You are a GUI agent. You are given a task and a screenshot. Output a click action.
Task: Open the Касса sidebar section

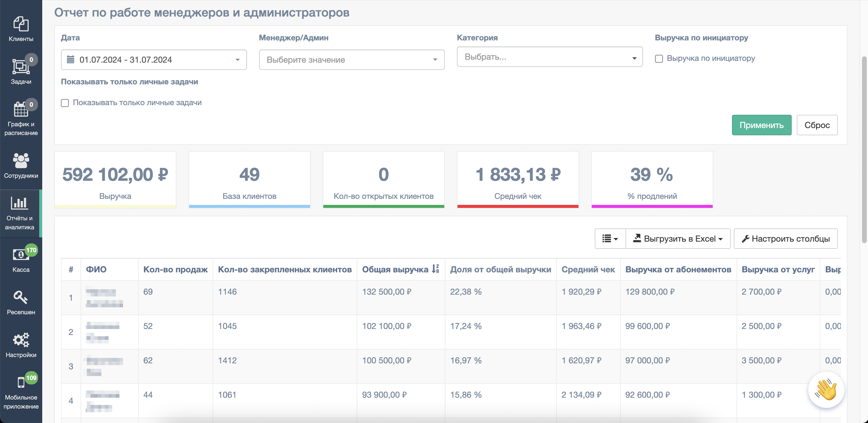pyautogui.click(x=21, y=260)
